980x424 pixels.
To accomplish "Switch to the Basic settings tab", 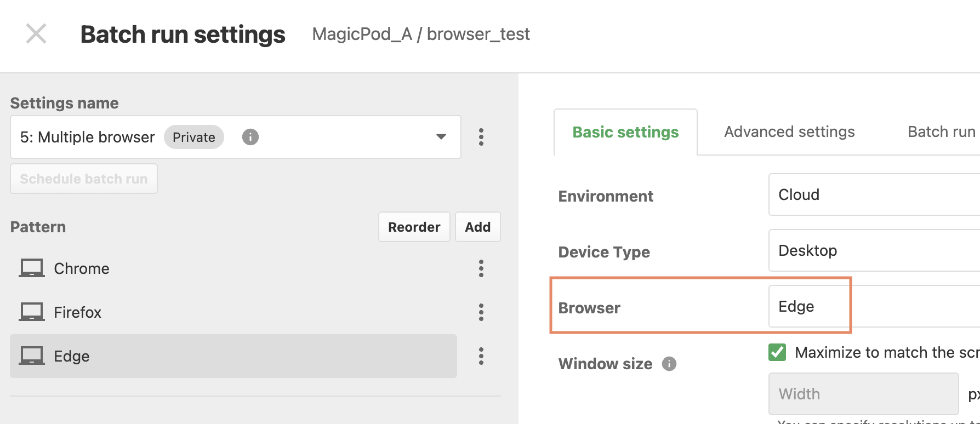I will pyautogui.click(x=625, y=132).
